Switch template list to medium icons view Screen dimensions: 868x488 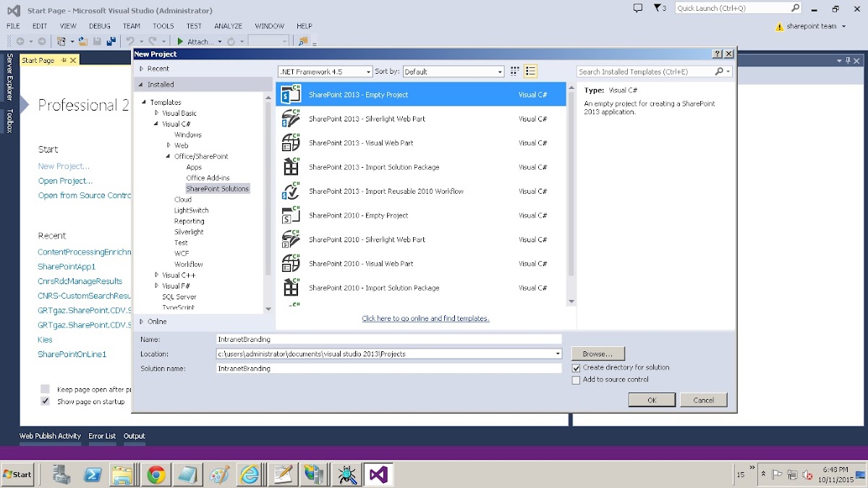coord(530,72)
